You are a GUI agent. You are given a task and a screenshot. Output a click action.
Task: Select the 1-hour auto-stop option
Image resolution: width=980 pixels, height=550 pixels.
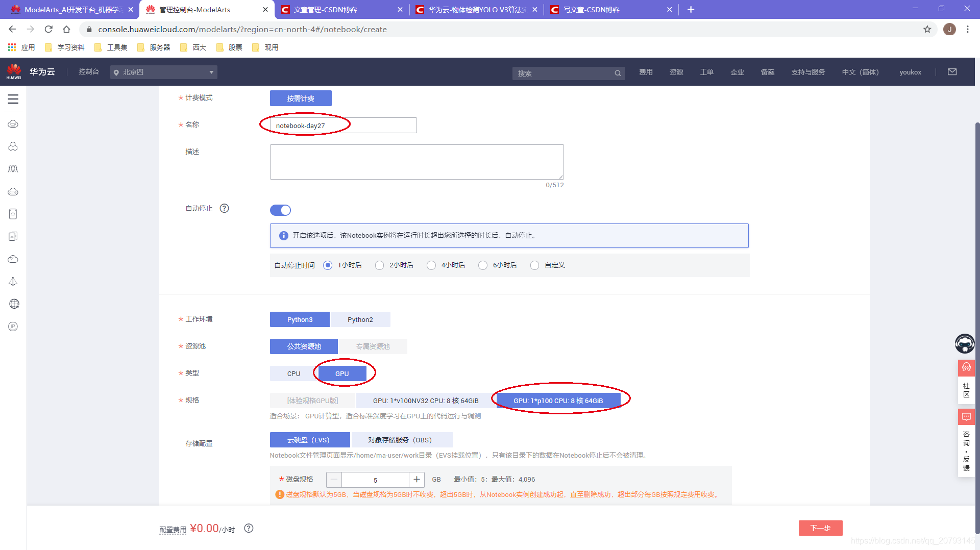point(328,265)
